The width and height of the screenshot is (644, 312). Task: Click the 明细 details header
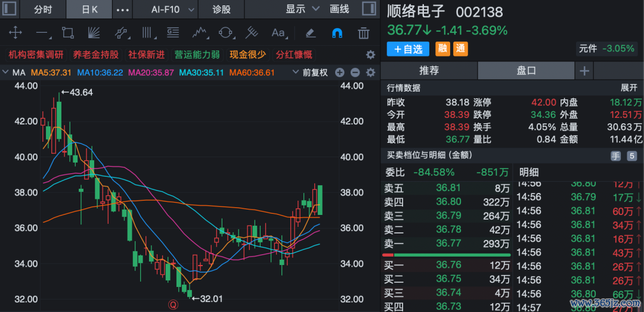point(530,172)
